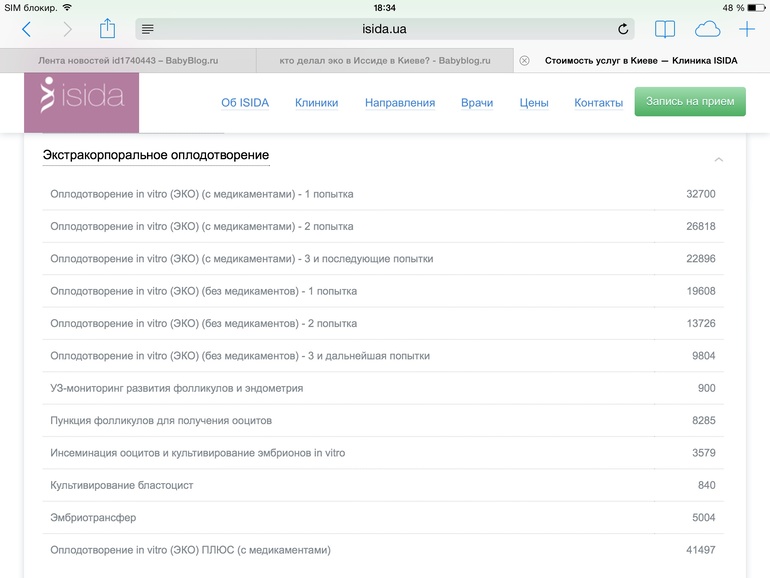The height and width of the screenshot is (578, 770).
Task: Click the ISIDA logo
Action: [x=81, y=99]
